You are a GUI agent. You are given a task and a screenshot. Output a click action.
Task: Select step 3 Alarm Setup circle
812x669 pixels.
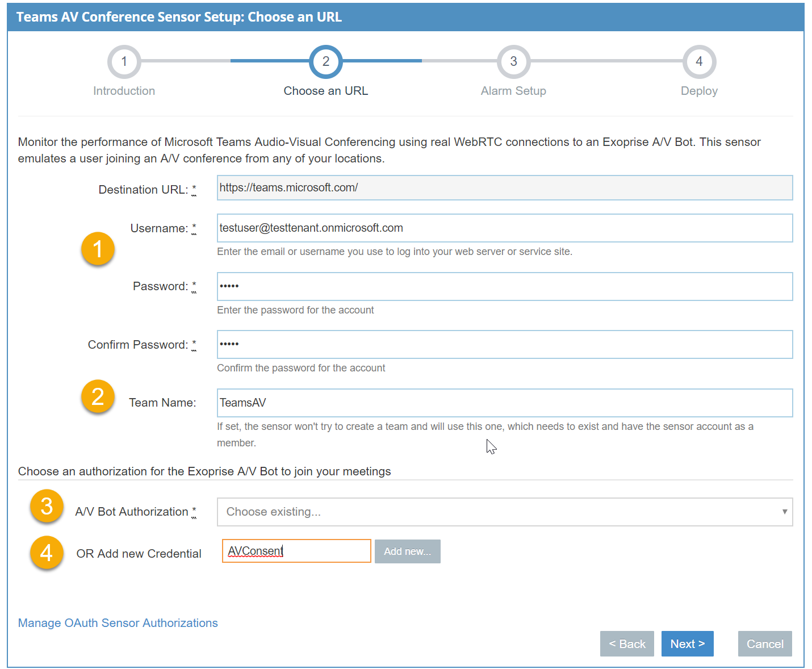pyautogui.click(x=513, y=61)
